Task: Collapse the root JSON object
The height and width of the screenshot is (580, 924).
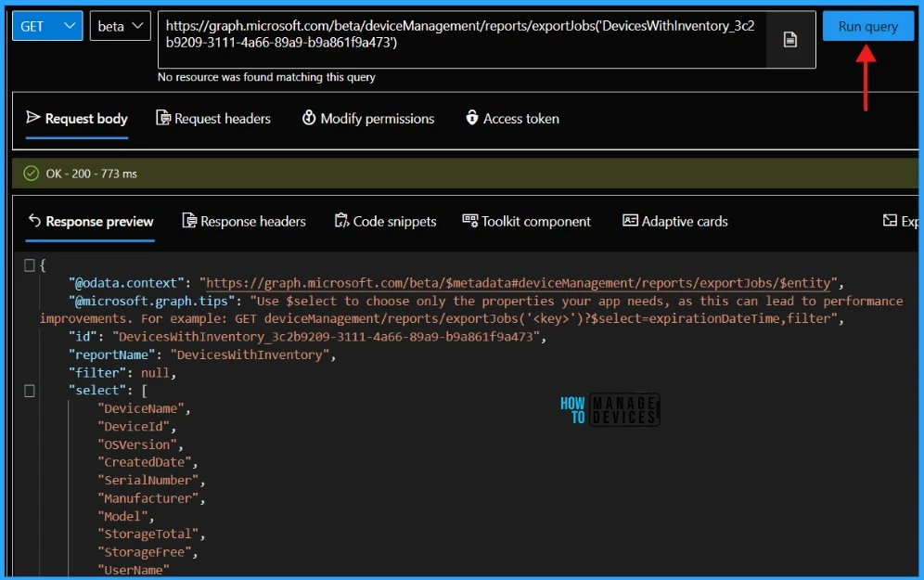Action: 30,265
